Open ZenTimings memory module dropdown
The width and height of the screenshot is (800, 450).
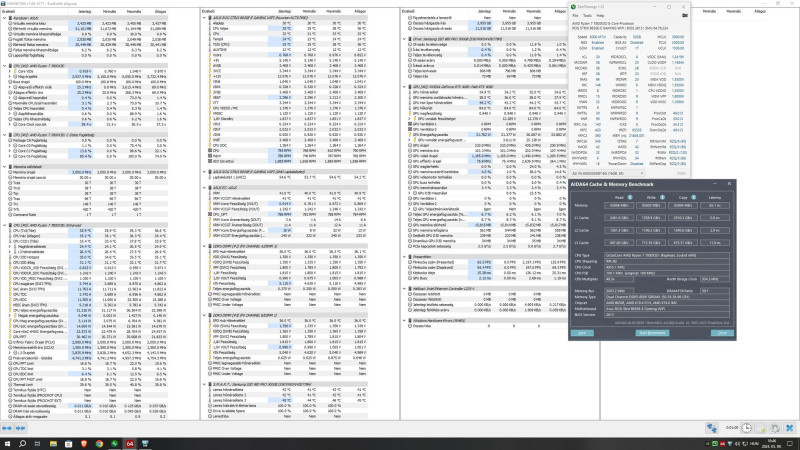[607, 173]
